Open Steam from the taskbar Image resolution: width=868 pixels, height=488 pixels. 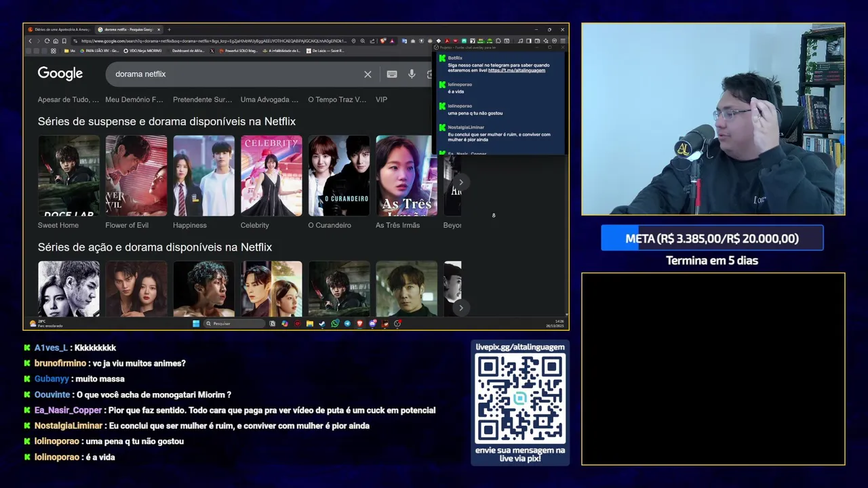coord(322,323)
